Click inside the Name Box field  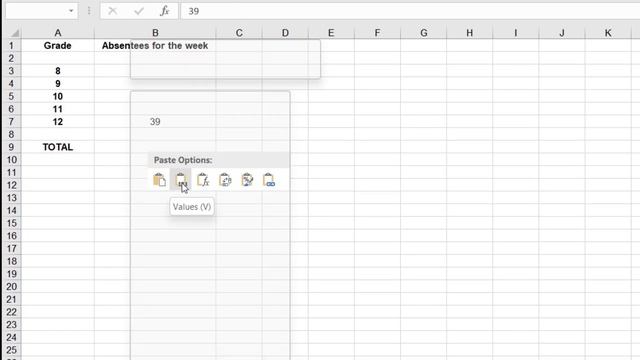pos(36,11)
